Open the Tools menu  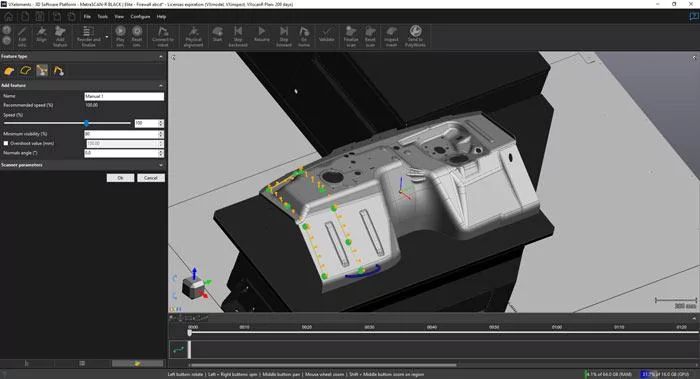[x=103, y=17]
